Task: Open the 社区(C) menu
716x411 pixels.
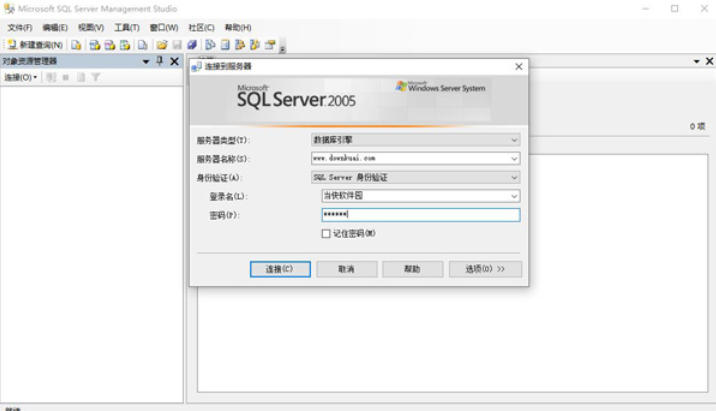Action: (201, 28)
